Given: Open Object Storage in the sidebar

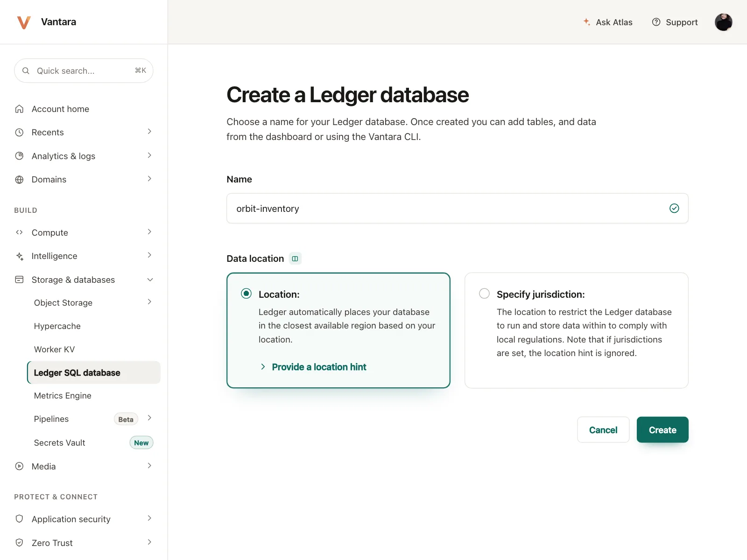Looking at the screenshot, I should coord(63,302).
